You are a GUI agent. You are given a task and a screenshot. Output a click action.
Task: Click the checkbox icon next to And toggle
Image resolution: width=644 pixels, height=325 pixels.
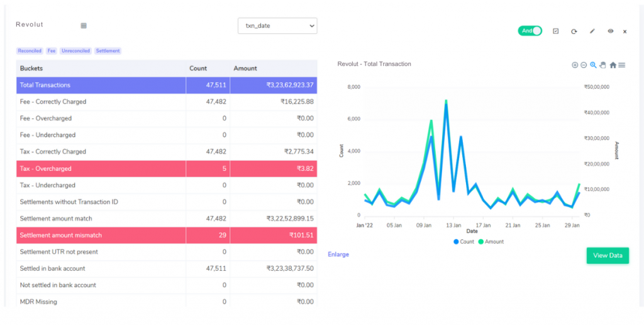[556, 31]
